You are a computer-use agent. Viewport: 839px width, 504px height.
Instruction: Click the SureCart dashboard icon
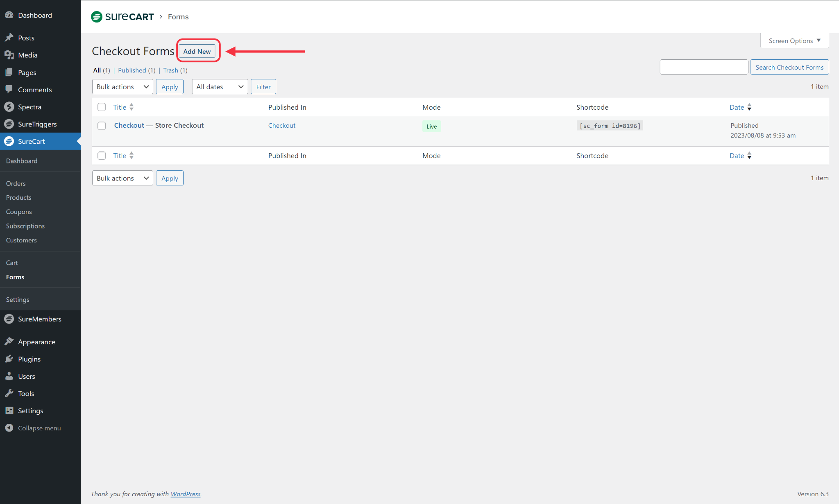tap(9, 141)
